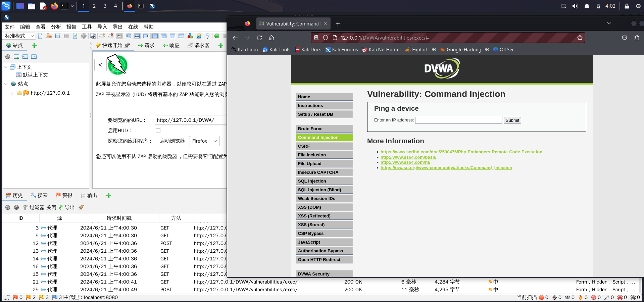This screenshot has height=302, width=644.
Task: Open the 标准模式 mode dropdown
Action: [x=19, y=36]
